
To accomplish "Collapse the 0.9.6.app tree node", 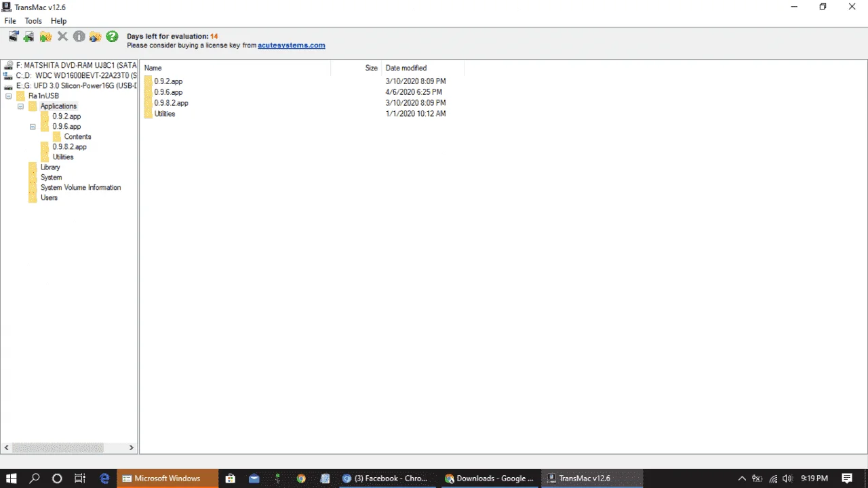I will click(x=33, y=127).
